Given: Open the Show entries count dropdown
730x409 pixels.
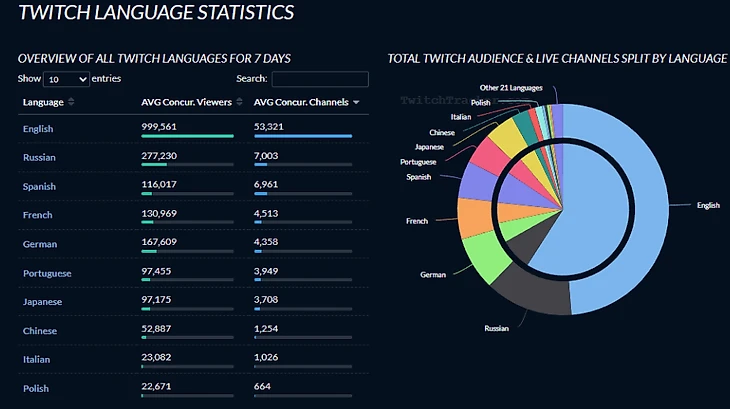Looking at the screenshot, I should (67, 79).
